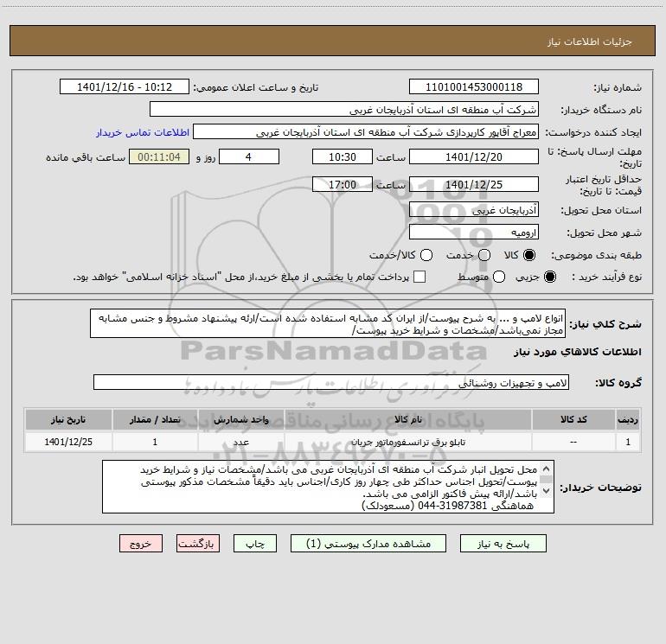Click اطلاعات کالاهای مورد نیاز heading

click(x=578, y=352)
